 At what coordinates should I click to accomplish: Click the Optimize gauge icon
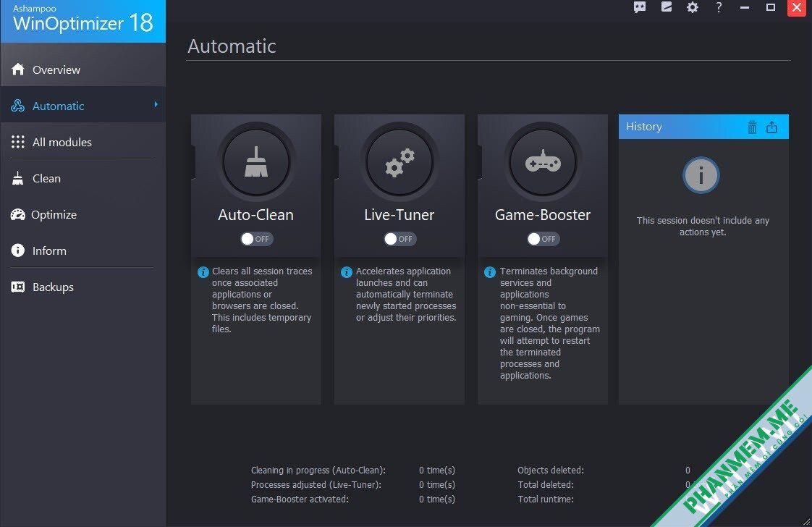18,214
